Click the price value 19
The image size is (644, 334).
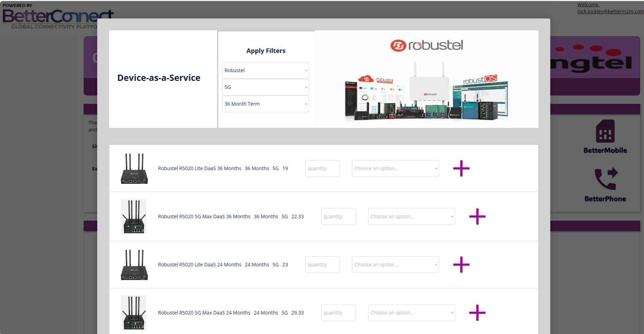coord(285,168)
